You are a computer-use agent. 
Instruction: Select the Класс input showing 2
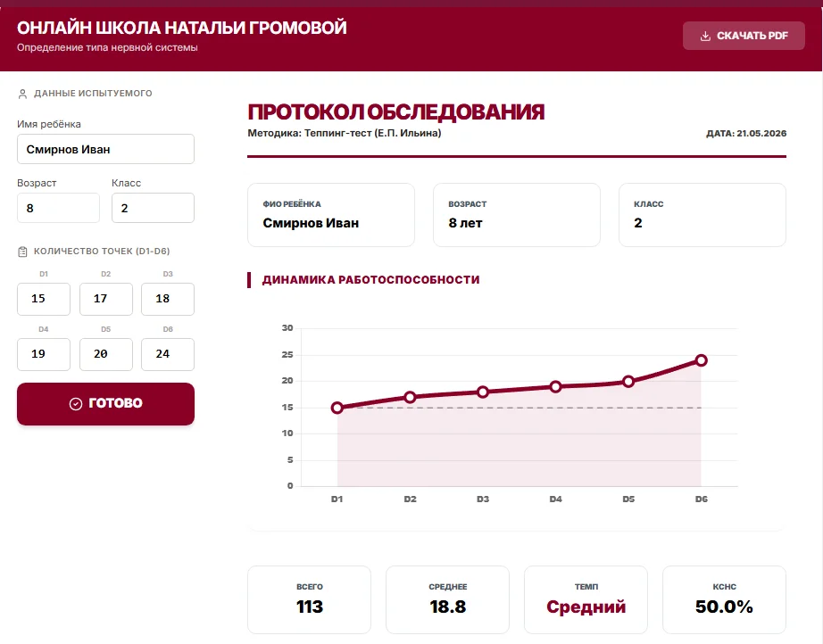point(153,208)
